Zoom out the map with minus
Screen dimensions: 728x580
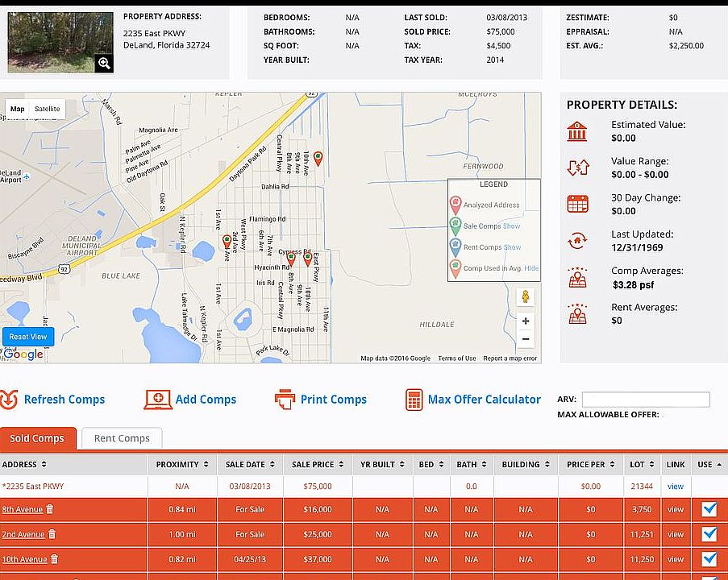pos(526,339)
